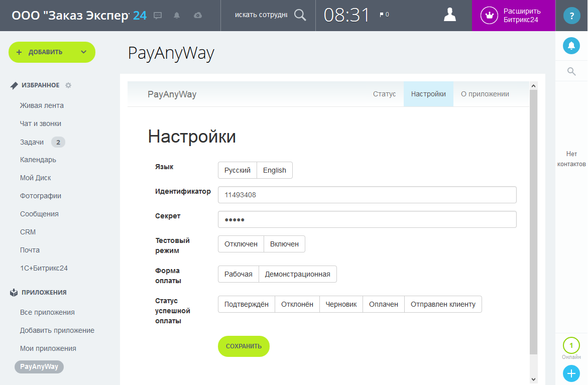Viewport: 588px width, 385px height.
Task: Click the blue plus button on right sidebar
Action: [x=570, y=373]
